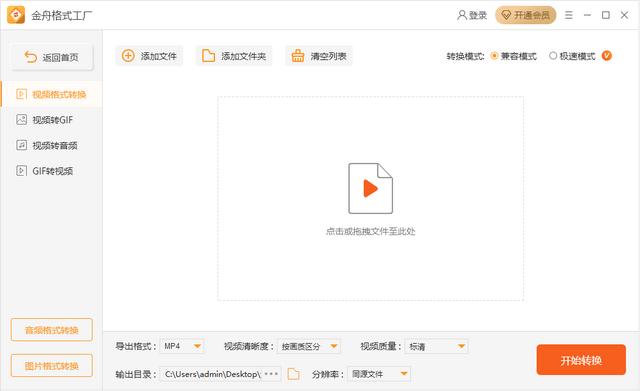640x391 pixels.
Task: Select 兼容模式 radio button
Action: tap(494, 56)
